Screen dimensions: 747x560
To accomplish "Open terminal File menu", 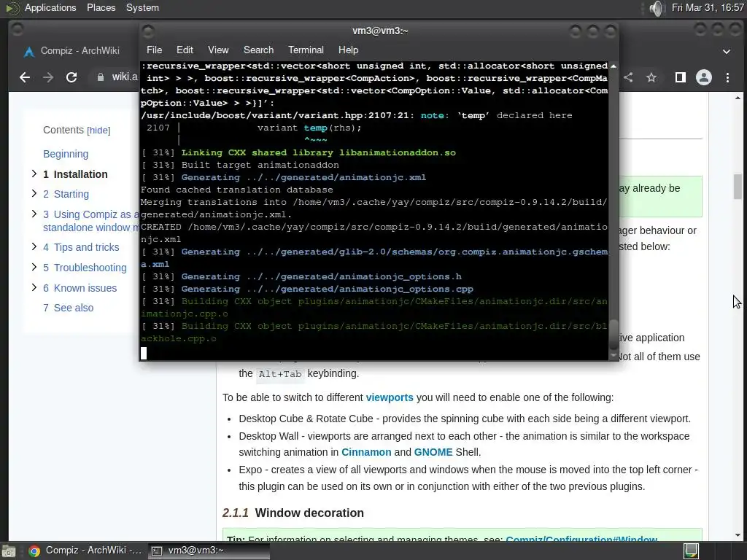I will click(155, 50).
